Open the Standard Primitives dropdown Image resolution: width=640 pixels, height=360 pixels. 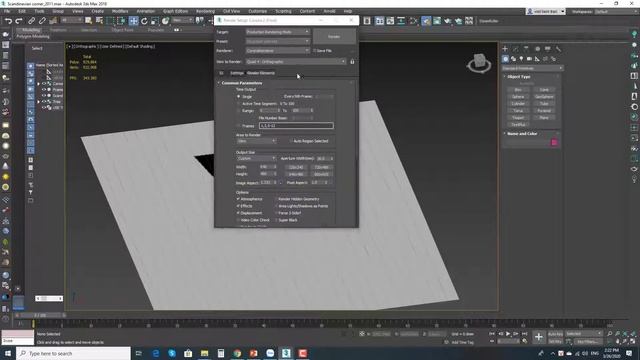tap(533, 68)
